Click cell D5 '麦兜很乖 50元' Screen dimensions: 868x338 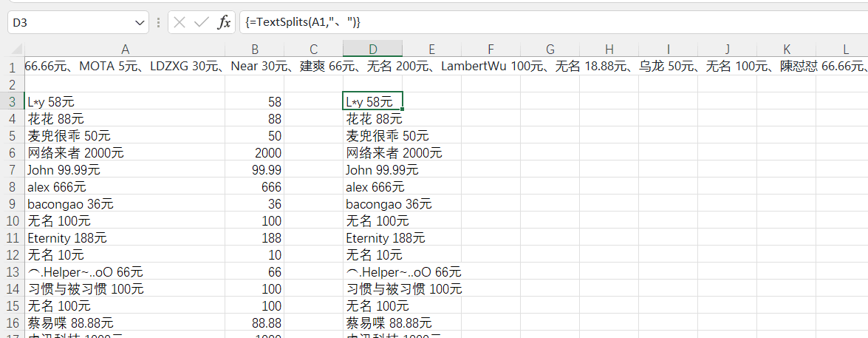(372, 135)
